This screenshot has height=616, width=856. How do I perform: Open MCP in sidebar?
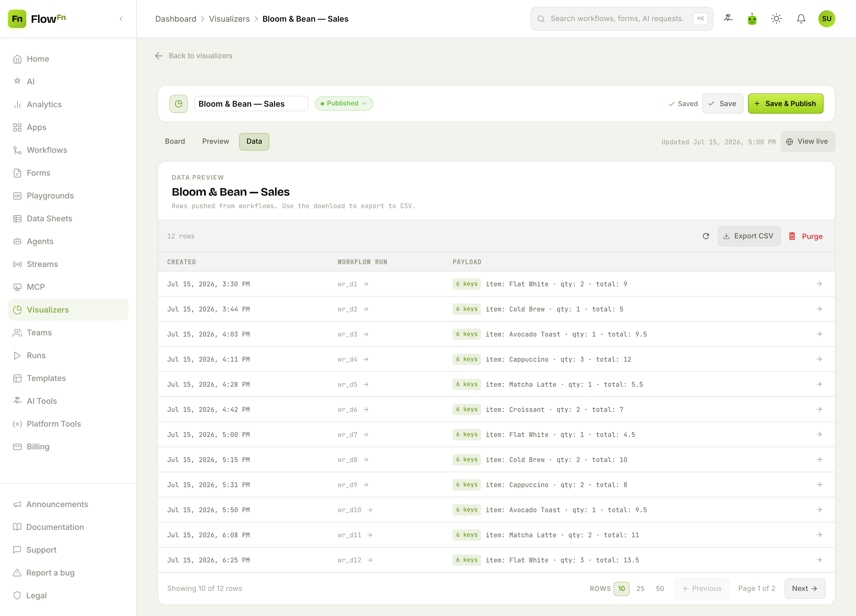coord(68,287)
